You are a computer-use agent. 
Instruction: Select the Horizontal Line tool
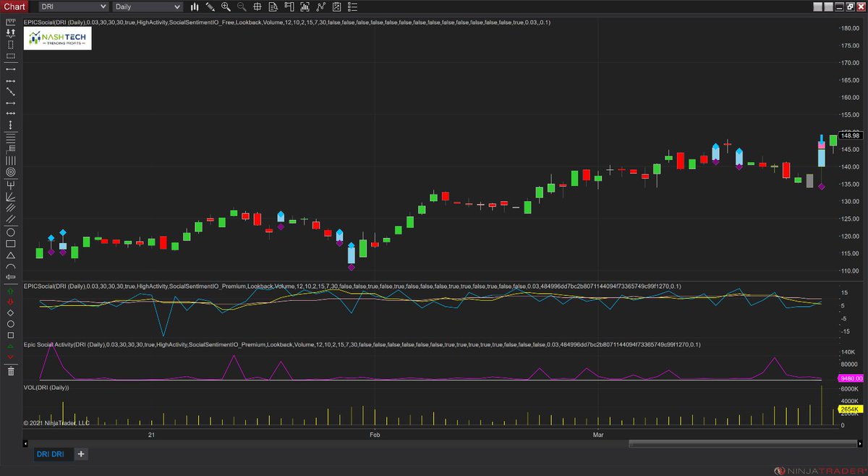[x=11, y=114]
